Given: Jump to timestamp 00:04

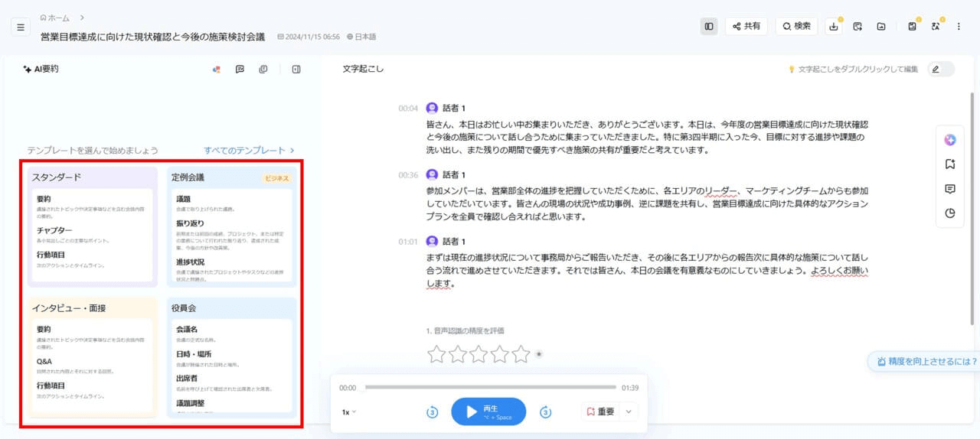Looking at the screenshot, I should pos(408,109).
